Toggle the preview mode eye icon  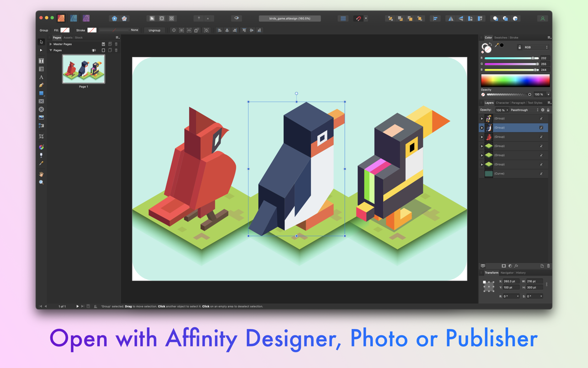click(x=237, y=19)
